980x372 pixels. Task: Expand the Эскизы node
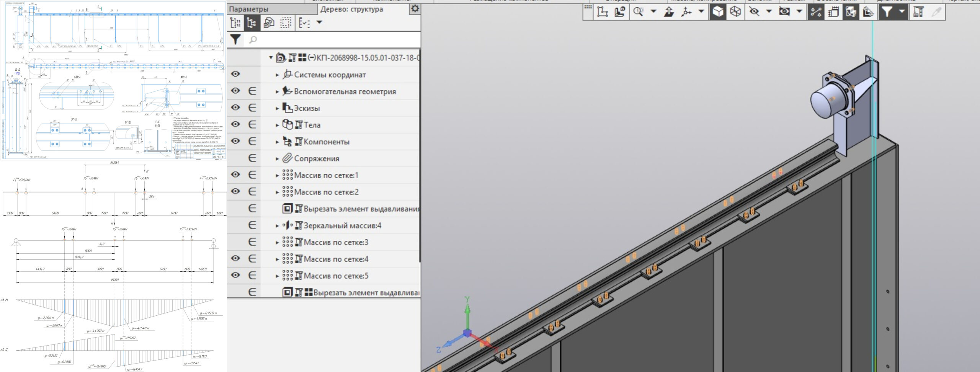pos(278,109)
